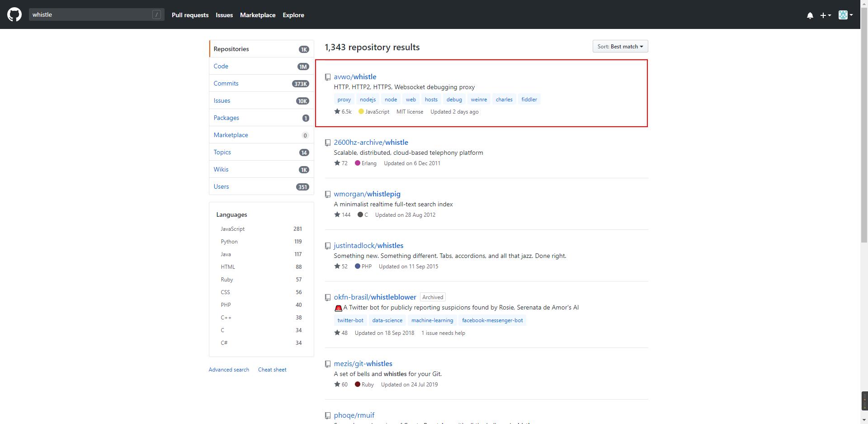Click the Advanced search link
The width and height of the screenshot is (868, 424).
(x=229, y=370)
